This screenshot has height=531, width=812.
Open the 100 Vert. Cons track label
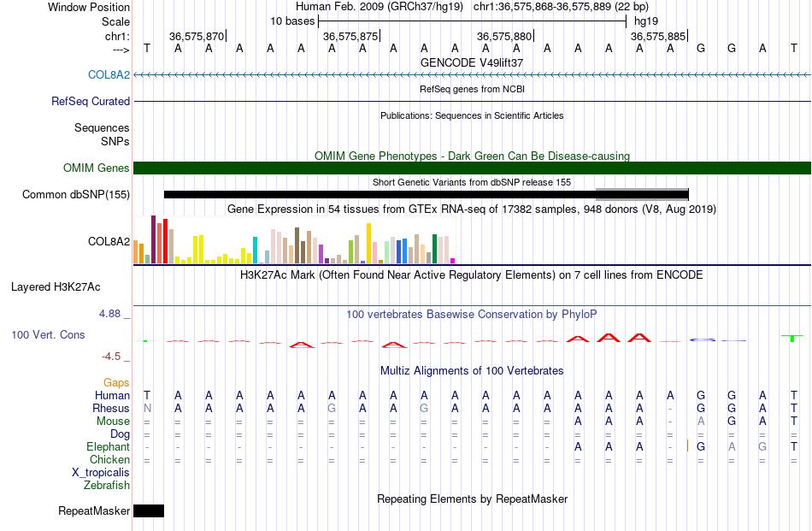pyautogui.click(x=48, y=334)
